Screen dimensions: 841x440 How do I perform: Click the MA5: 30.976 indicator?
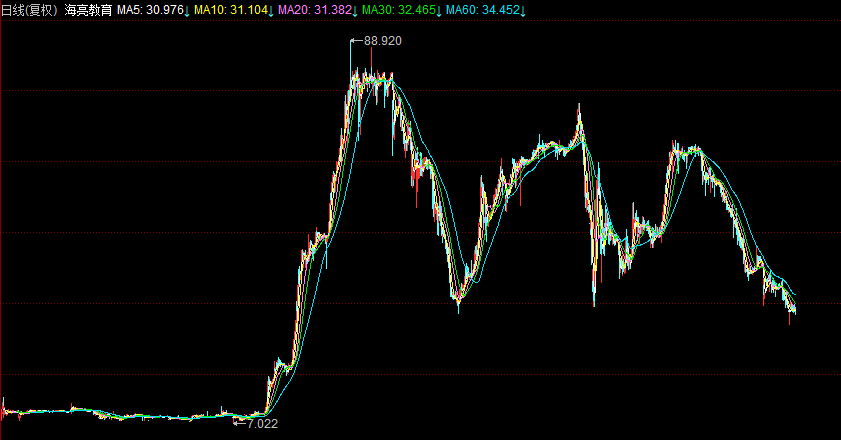point(150,10)
